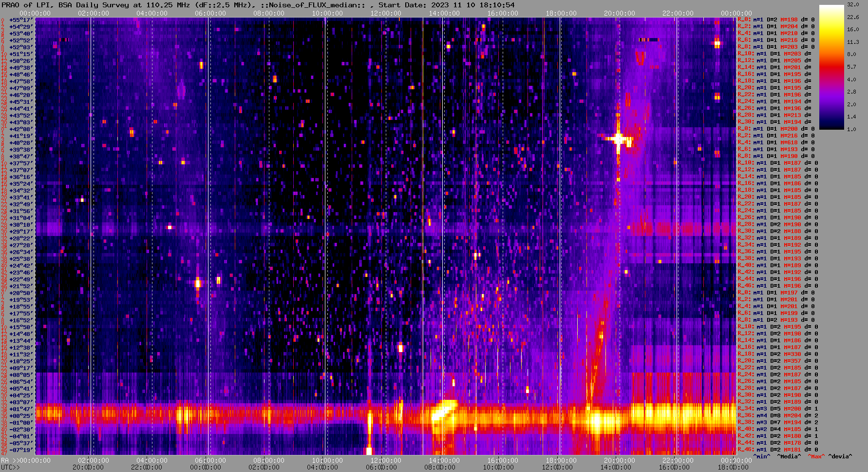The image size is (868, 472).
Task: Click the 'R_34: m=3 D=5 M=200' row
Action: click(x=778, y=409)
